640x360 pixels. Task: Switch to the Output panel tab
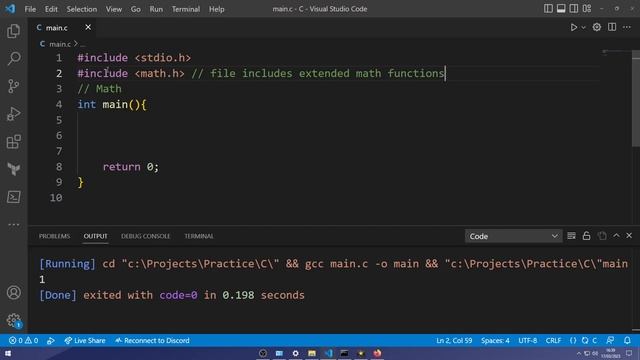coord(96,236)
